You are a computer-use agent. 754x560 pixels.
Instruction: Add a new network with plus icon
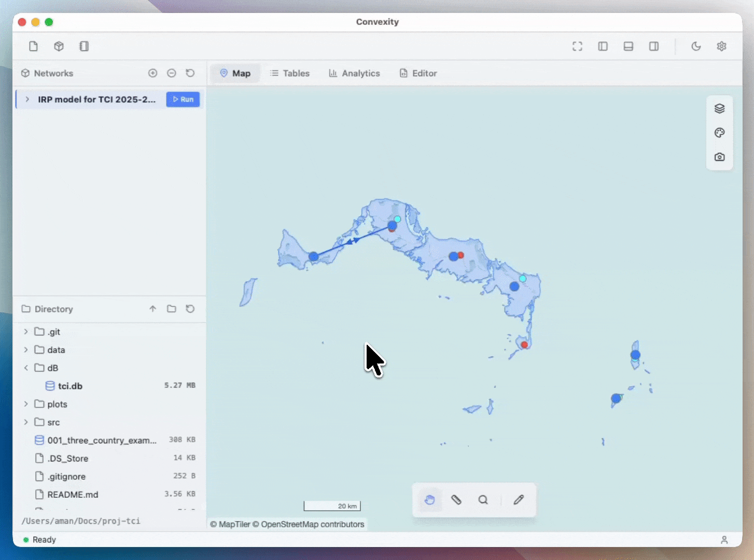[x=152, y=74]
